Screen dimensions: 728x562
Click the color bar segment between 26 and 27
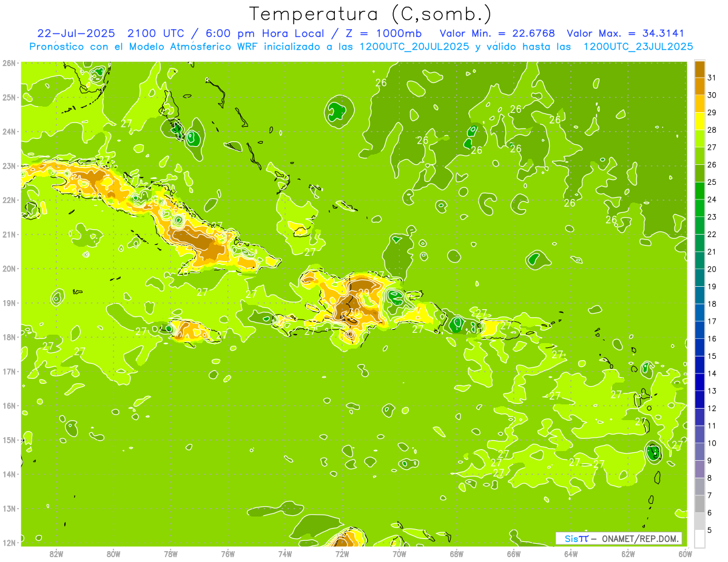pyautogui.click(x=699, y=156)
